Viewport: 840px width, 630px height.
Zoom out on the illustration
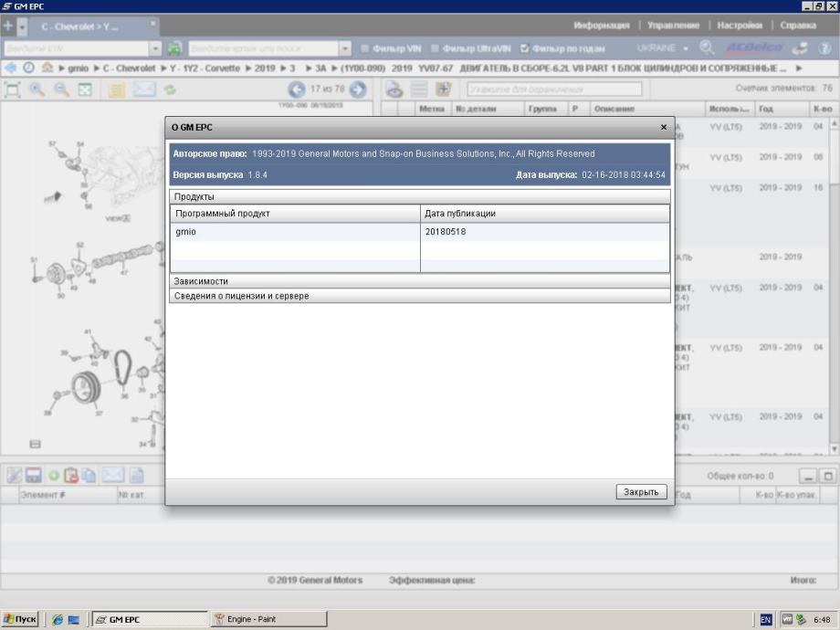click(x=61, y=89)
